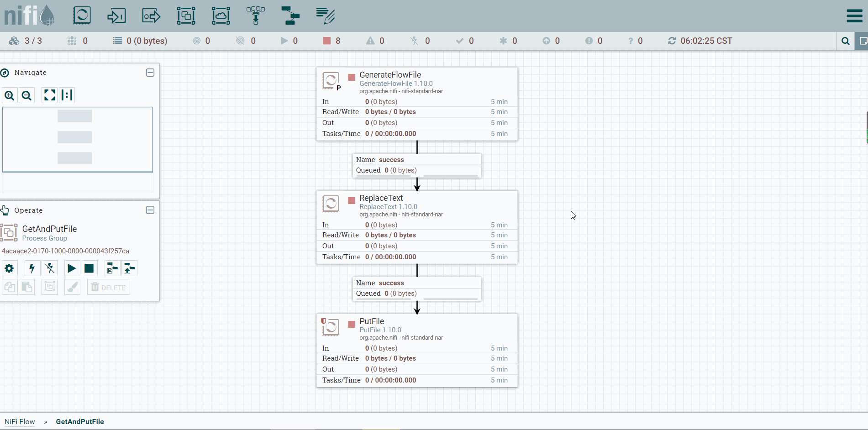Select the Processor icon in the toolbar
The width and height of the screenshot is (868, 430).
coord(82,16)
